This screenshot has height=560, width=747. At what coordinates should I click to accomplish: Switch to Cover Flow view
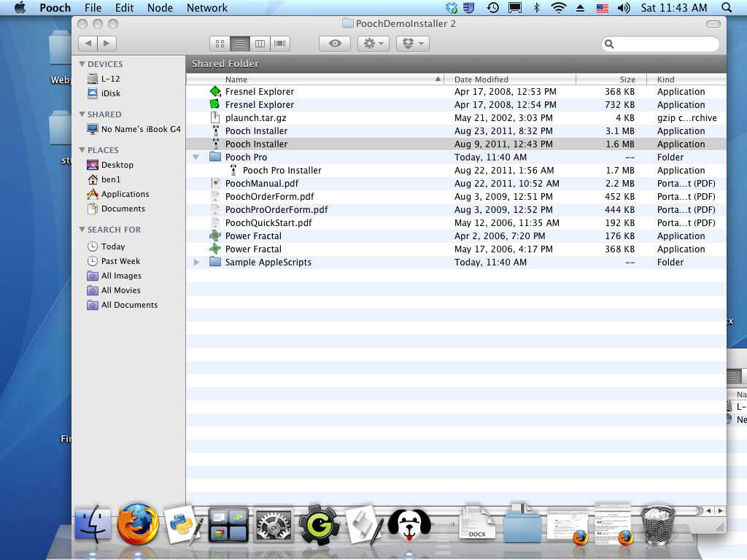pos(280,43)
